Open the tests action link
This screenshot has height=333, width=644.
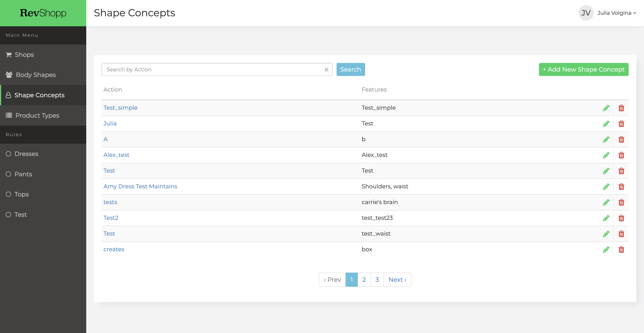110,202
